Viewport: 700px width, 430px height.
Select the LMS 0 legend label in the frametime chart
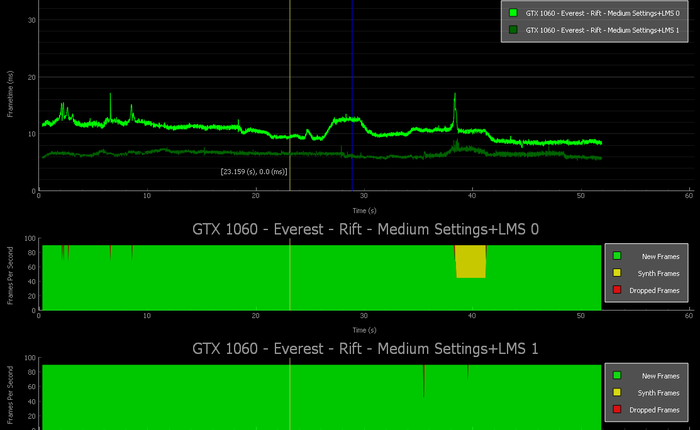[602, 13]
